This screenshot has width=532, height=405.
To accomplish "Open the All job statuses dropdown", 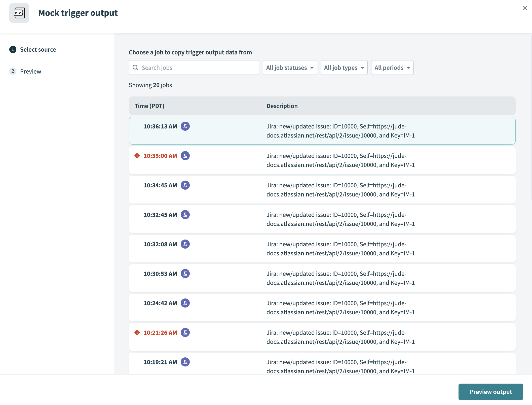I will [289, 67].
